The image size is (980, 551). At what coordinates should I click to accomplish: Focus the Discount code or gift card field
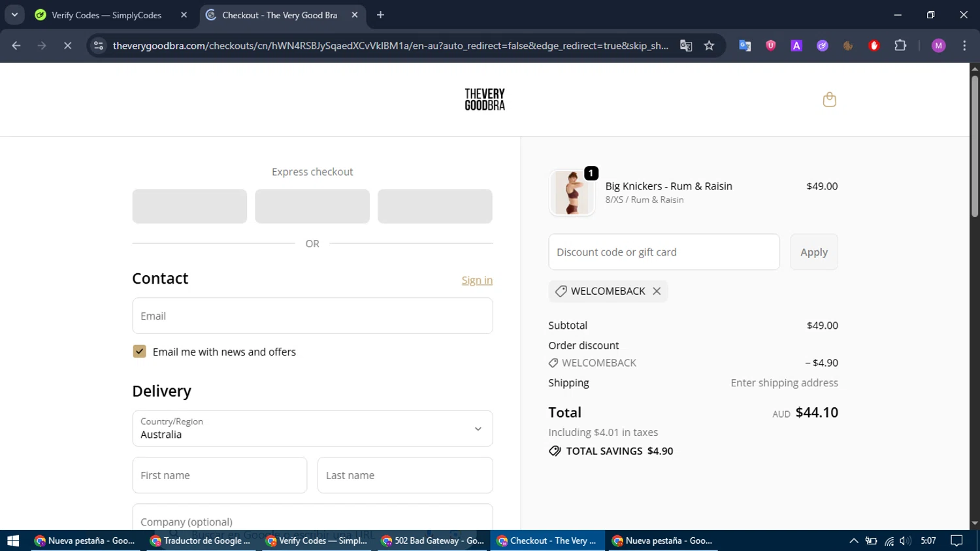[x=664, y=252]
